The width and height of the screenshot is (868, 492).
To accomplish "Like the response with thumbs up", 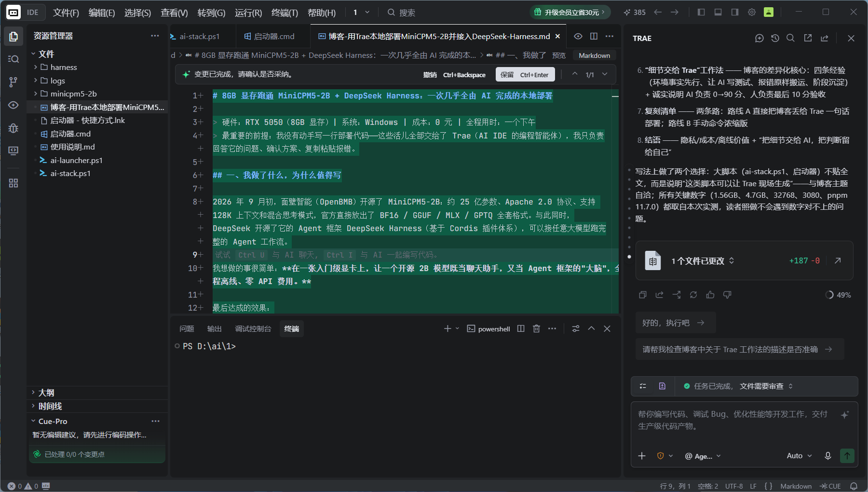I will coord(710,295).
